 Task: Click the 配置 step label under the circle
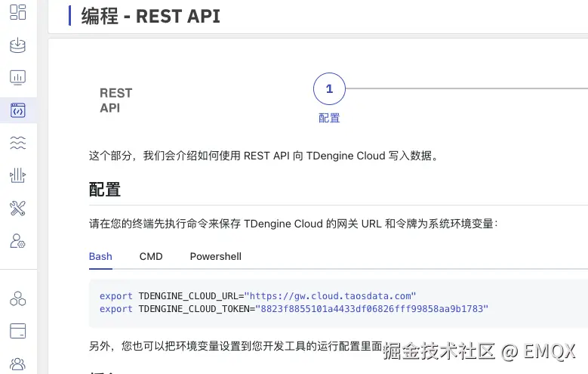coord(329,118)
